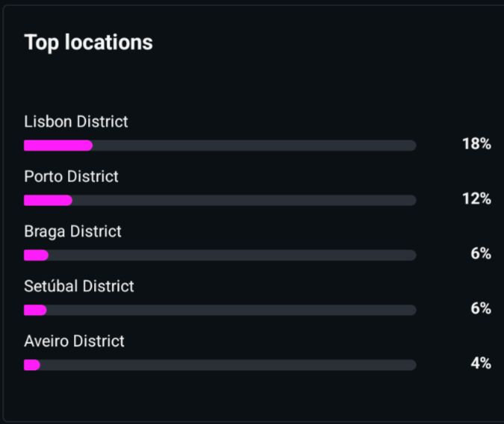504x424 pixels.
Task: Click the pink filled part of Aveiro bar
Action: 31,365
